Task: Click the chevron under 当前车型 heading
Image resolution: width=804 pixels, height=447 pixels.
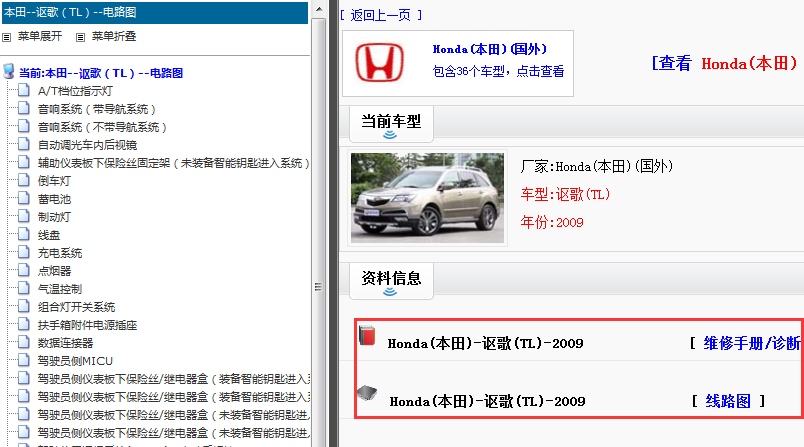Action: coord(390,135)
